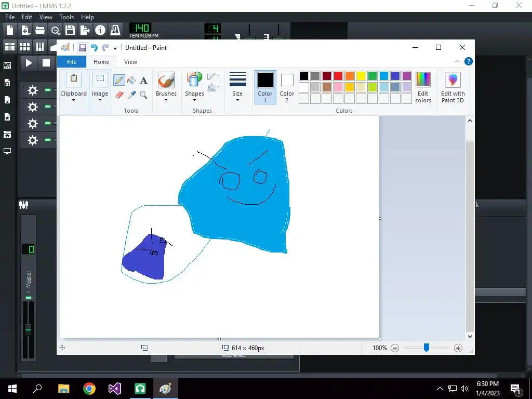
Task: Open My Computer sidebar icon in LMMS
Action: pos(7,151)
